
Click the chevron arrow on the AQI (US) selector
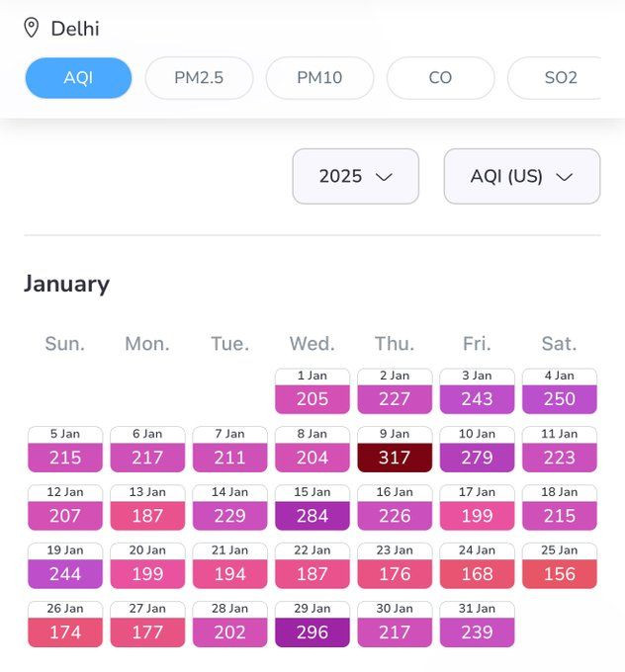point(564,177)
